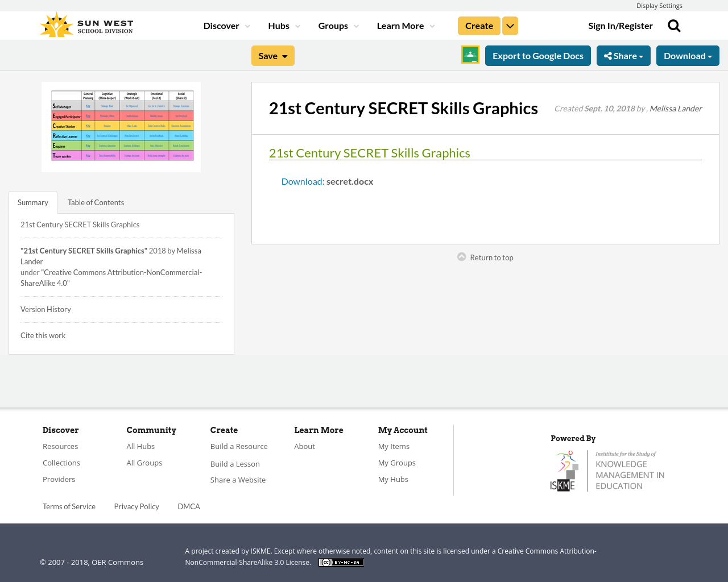The height and width of the screenshot is (582, 728).
Task: Open the SECRET Skills graphic thumbnail
Action: (x=121, y=127)
